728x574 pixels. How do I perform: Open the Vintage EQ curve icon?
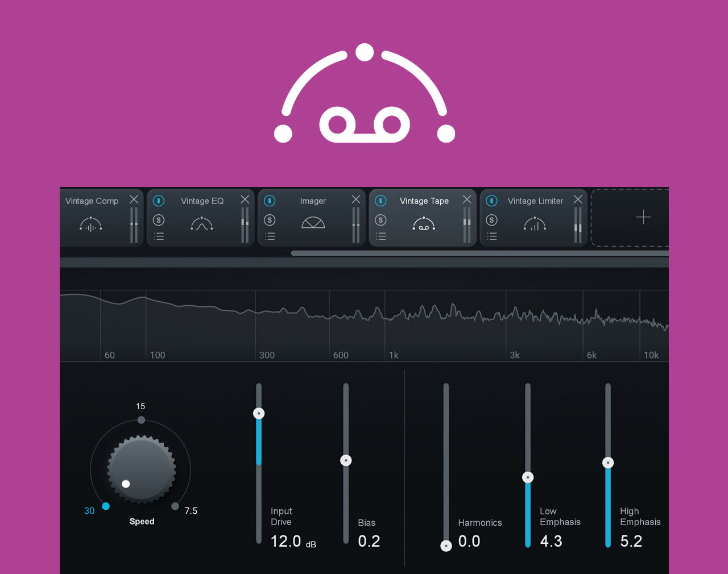[x=202, y=224]
